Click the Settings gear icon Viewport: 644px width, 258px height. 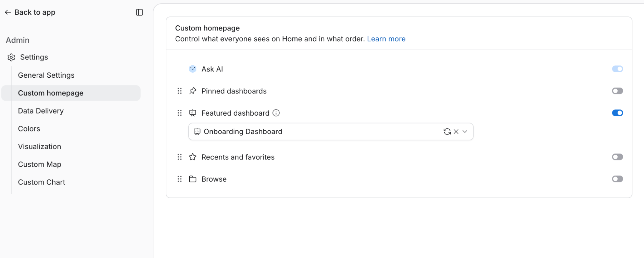point(11,57)
